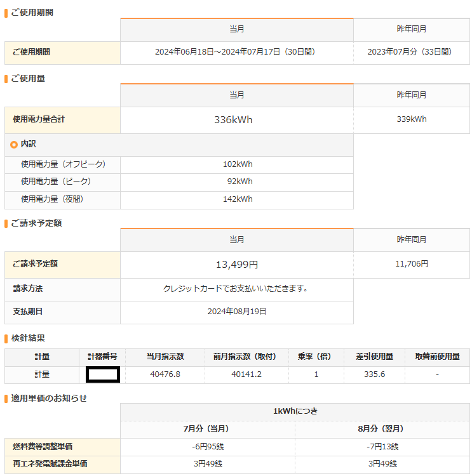Click the 差引使用量 column header
The width and height of the screenshot is (472, 476).
click(x=374, y=357)
